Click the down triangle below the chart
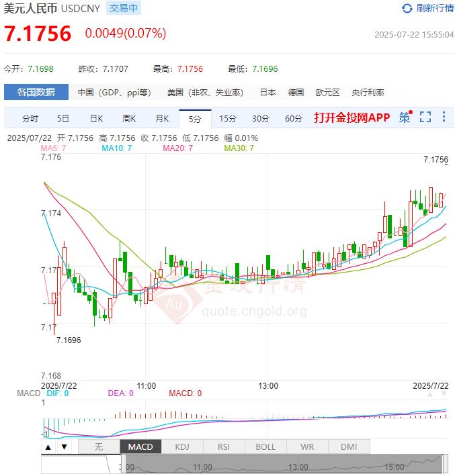 pos(64,447)
